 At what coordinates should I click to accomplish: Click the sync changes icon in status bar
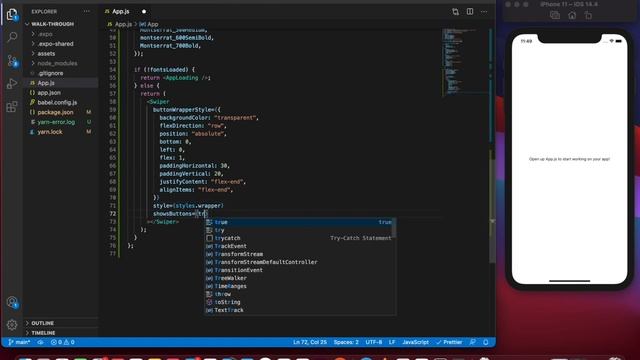tap(40, 342)
